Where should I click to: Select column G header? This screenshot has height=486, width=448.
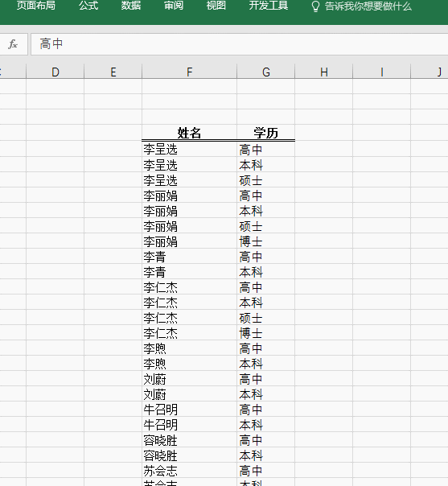click(x=266, y=72)
